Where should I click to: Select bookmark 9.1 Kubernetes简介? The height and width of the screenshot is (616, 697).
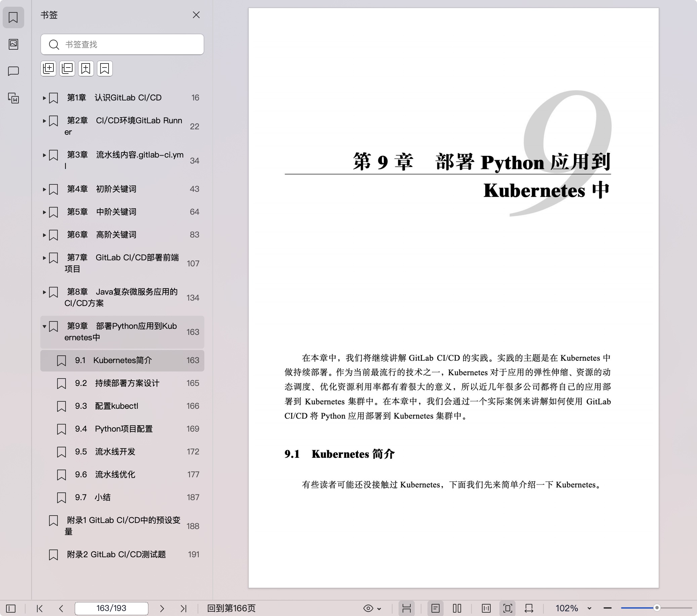coord(122,360)
